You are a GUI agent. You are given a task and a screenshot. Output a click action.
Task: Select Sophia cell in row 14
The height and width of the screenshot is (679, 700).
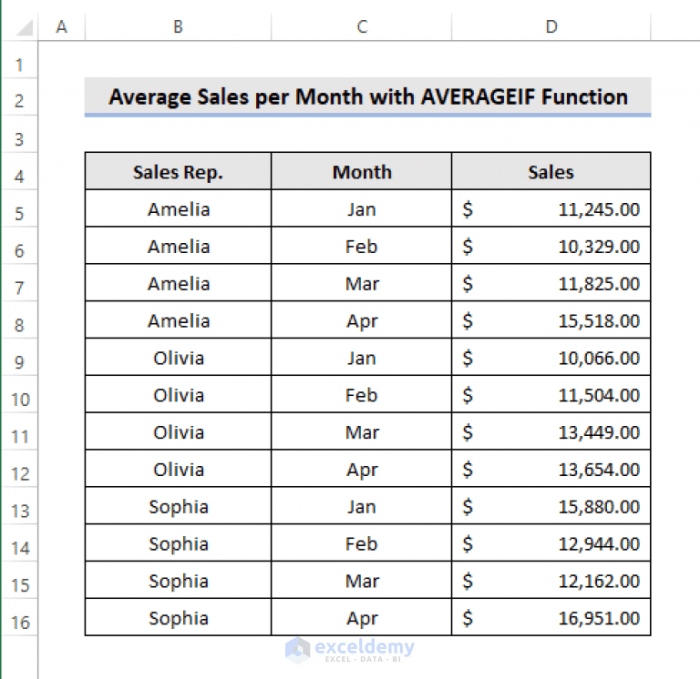point(178,543)
